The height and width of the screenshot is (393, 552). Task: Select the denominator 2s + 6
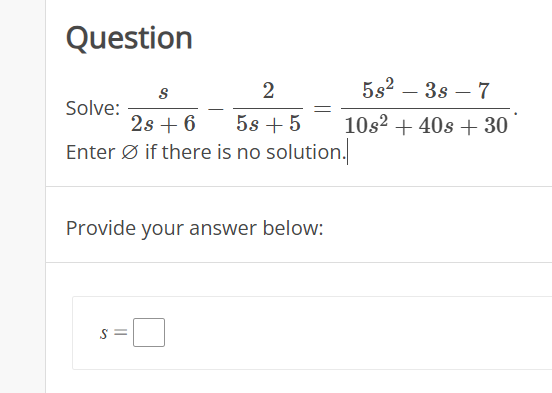coord(163,124)
